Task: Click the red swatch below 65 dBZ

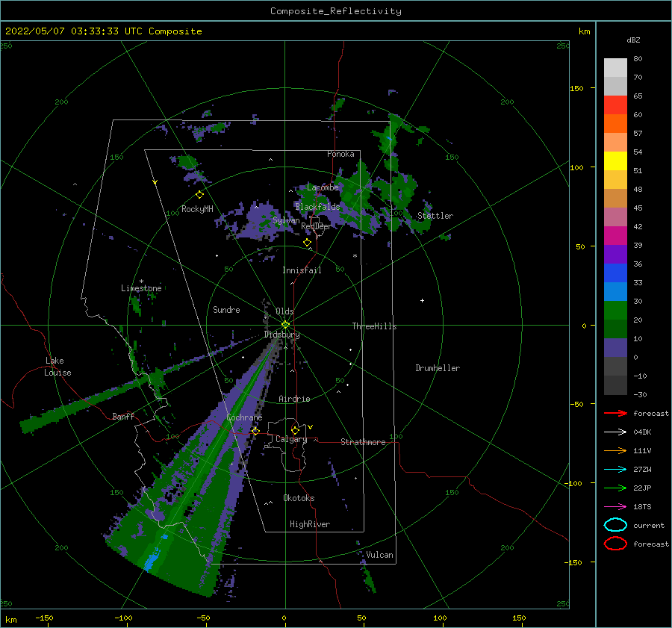Action: (615, 105)
